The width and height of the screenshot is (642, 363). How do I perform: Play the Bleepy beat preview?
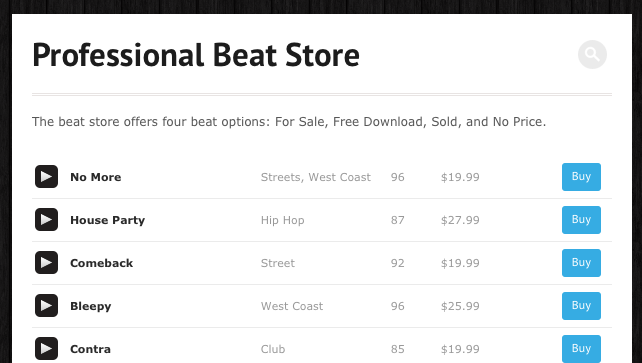[46, 306]
